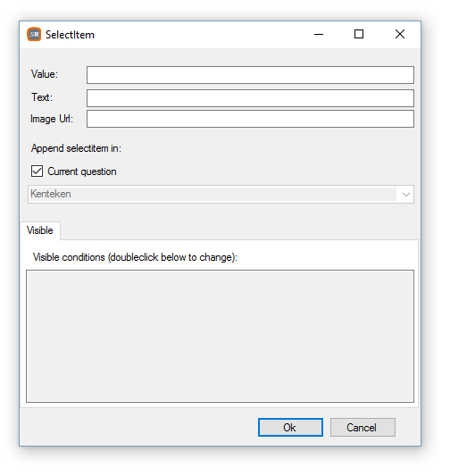Minimize the SelectItem window
The image size is (450, 476).
[x=319, y=34]
